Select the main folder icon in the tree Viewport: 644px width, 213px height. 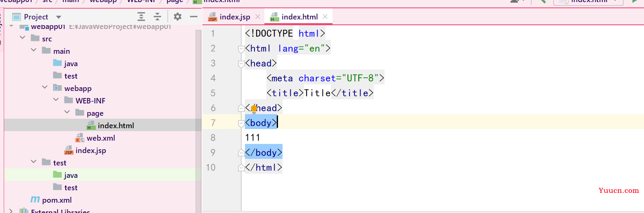coord(46,51)
